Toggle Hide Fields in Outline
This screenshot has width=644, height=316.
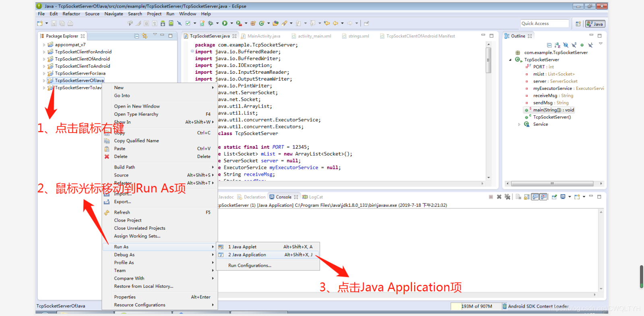[x=566, y=45]
